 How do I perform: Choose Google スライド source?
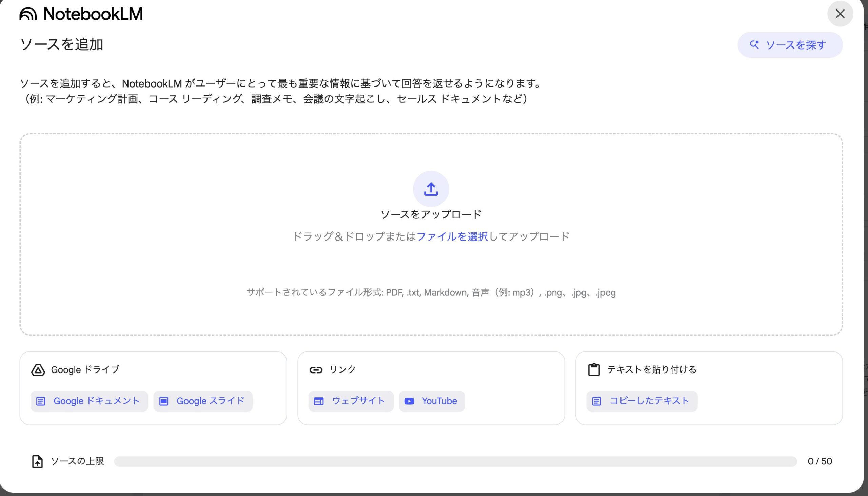[203, 401]
